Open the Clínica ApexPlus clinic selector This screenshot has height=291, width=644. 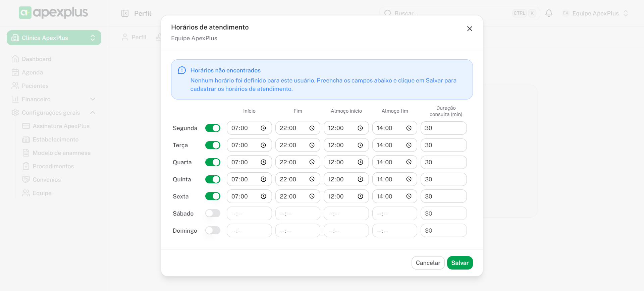(54, 38)
